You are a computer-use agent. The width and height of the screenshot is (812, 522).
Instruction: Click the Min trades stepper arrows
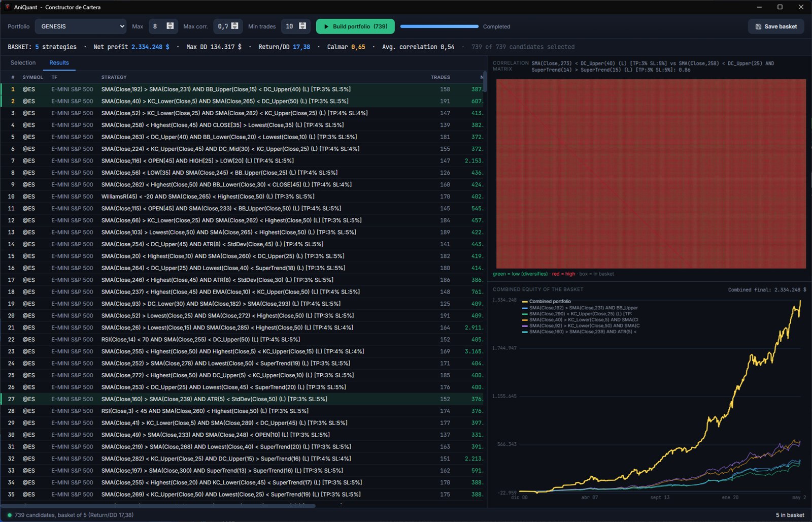(x=302, y=26)
